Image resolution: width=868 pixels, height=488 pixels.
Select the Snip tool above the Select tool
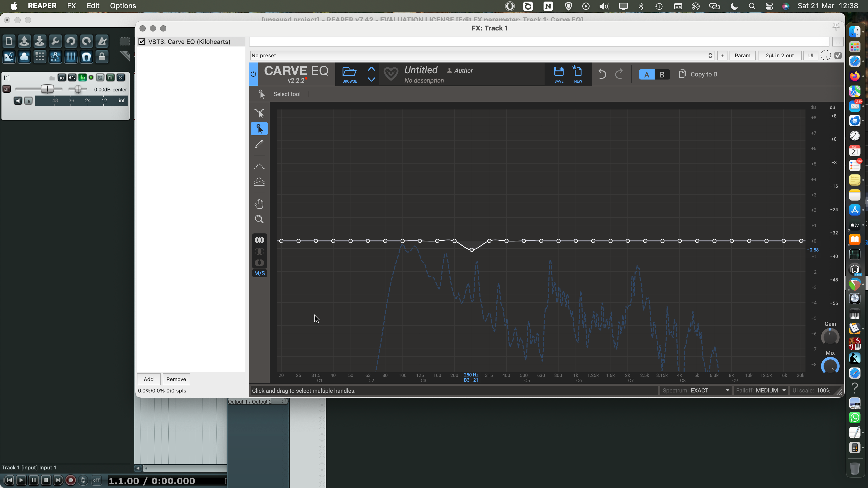click(x=259, y=113)
